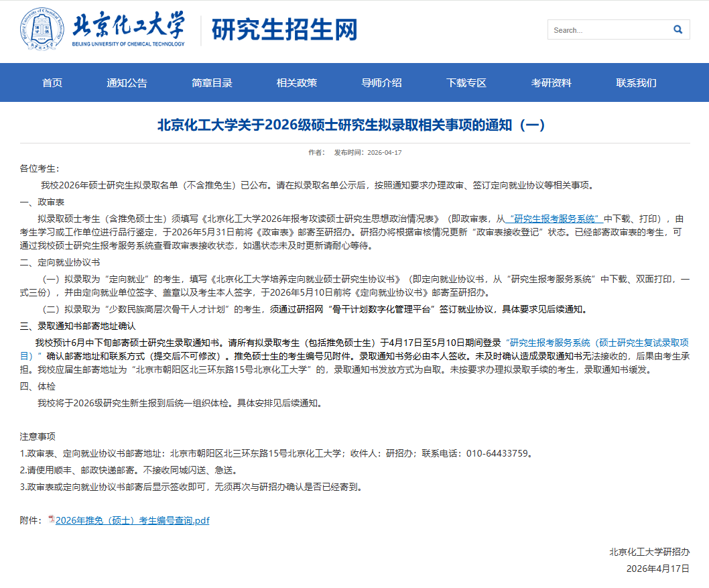Click the date 2026年4月17日 at bottom
The image size is (709, 588).
658,569
